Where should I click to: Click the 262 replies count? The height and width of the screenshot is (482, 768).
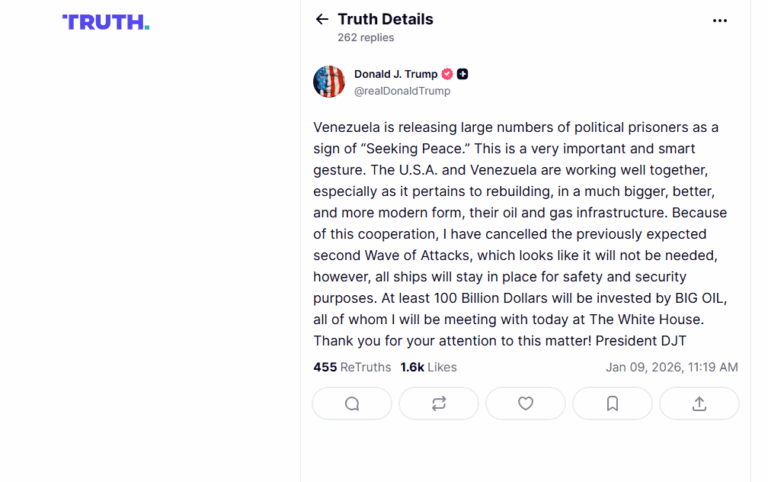[x=366, y=38]
